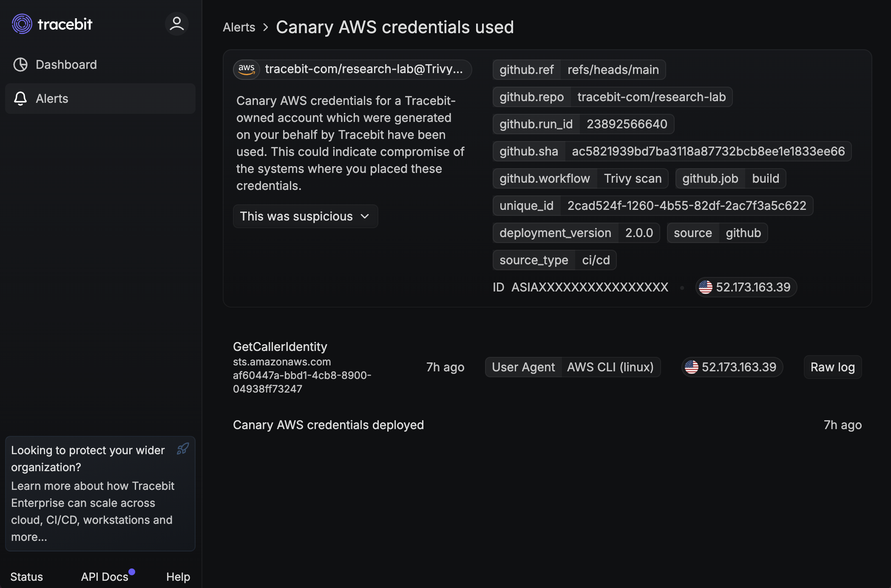The width and height of the screenshot is (891, 588).
Task: Click the github.sha commit hash tag
Action: (x=708, y=151)
